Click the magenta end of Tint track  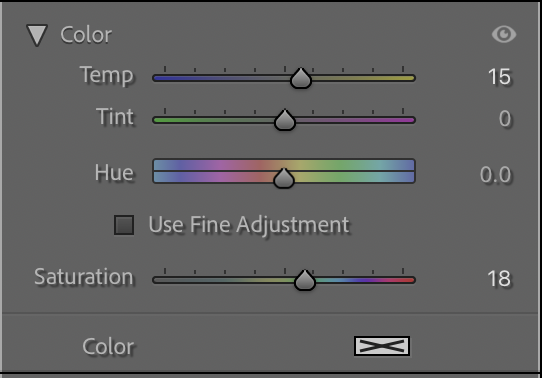(406, 120)
